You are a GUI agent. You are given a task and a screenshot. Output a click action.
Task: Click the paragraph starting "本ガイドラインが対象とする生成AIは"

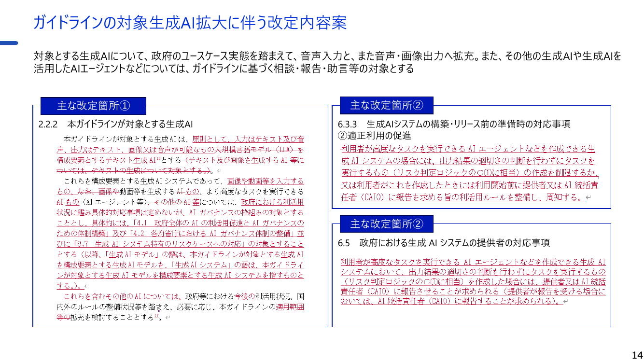click(181, 155)
